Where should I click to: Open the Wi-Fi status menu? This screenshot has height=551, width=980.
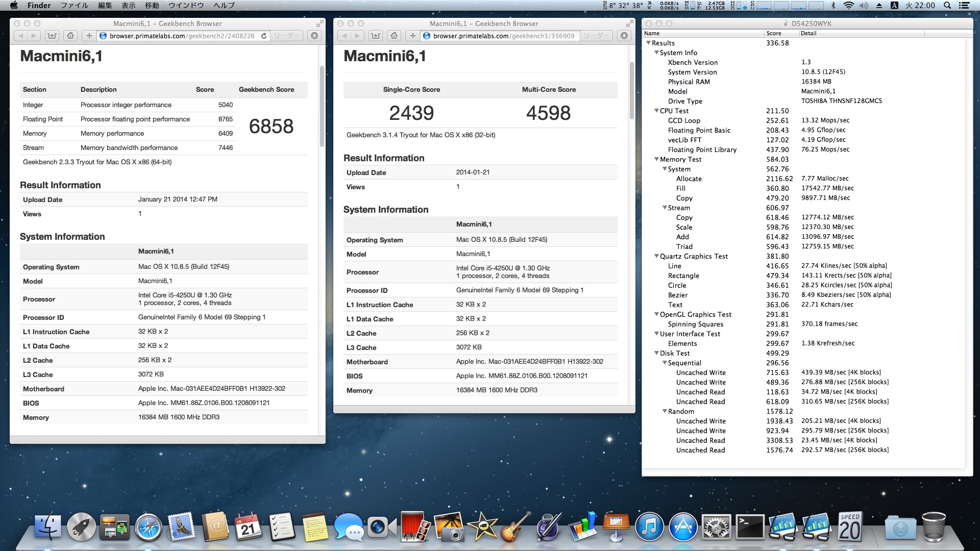(x=848, y=6)
